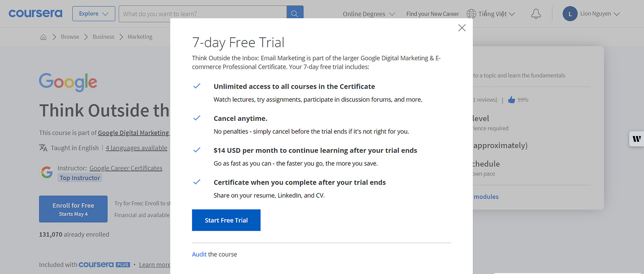Click the '131,070 already enrolled' text
The image size is (644, 274).
(x=74, y=235)
